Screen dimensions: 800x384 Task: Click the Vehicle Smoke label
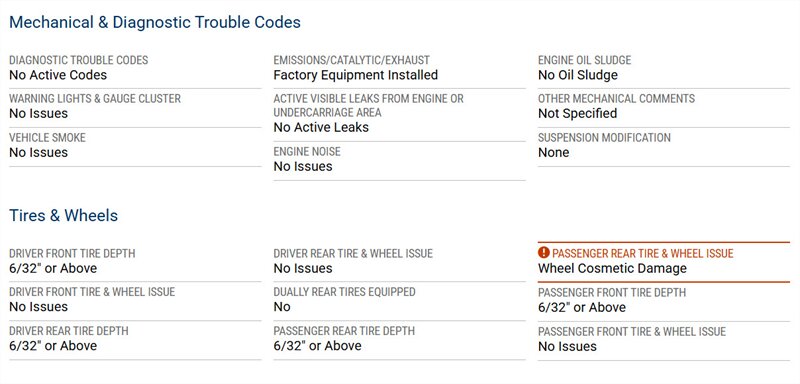coord(47,138)
